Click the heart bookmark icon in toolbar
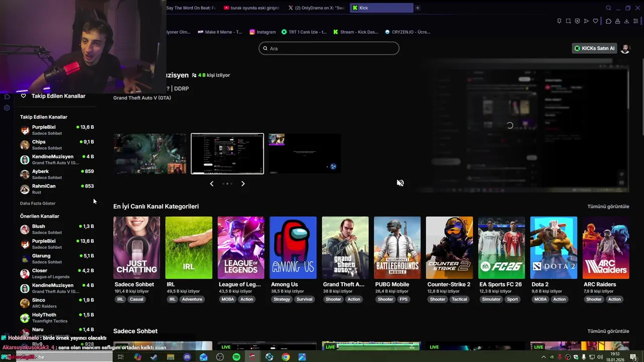The width and height of the screenshot is (644, 362). point(596,21)
